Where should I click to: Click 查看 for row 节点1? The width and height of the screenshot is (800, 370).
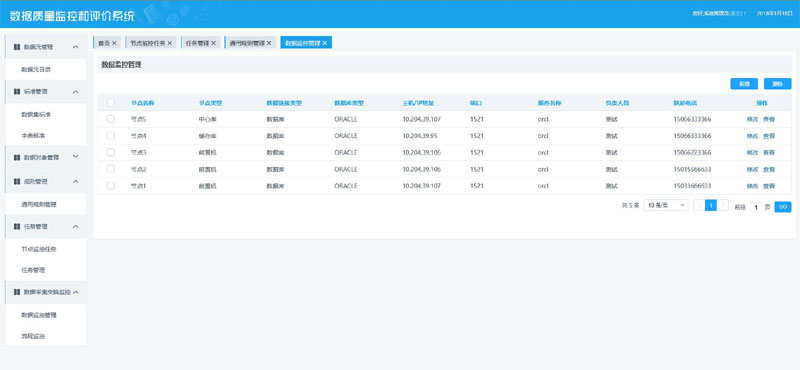pos(768,186)
